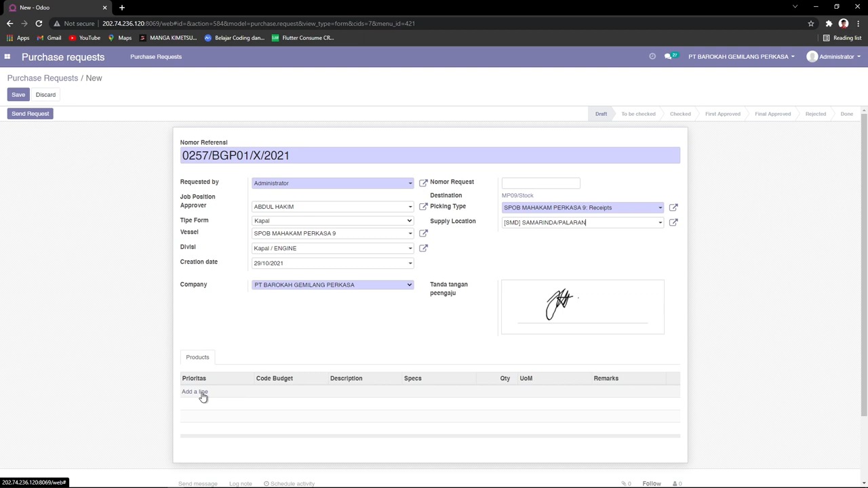Click the Nomor Request input field
Image resolution: width=868 pixels, height=488 pixels.
pos(540,183)
